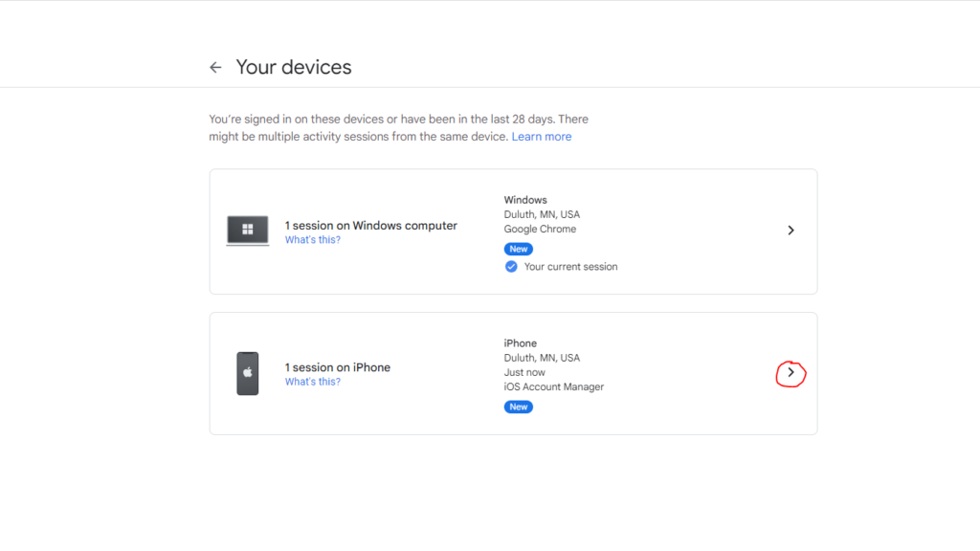The width and height of the screenshot is (980, 551).
Task: Click the 'Just now' timestamp on iPhone card
Action: pyautogui.click(x=524, y=372)
